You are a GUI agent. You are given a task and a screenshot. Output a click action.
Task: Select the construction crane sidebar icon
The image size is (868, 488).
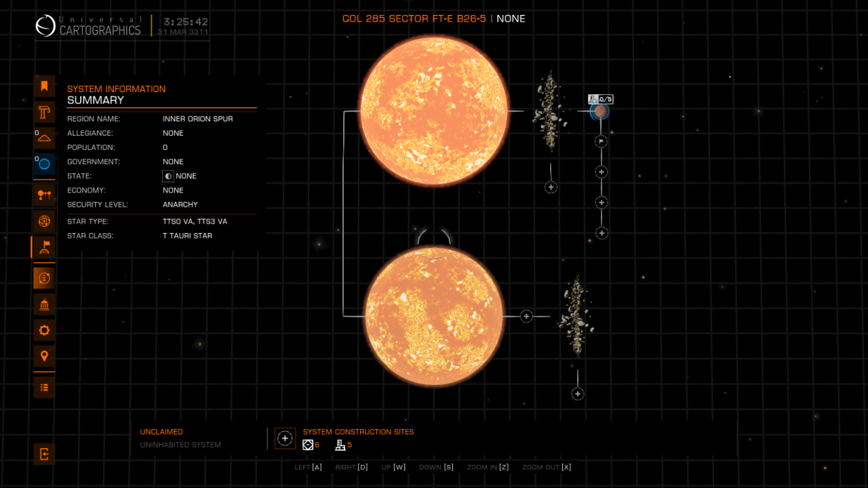(44, 112)
